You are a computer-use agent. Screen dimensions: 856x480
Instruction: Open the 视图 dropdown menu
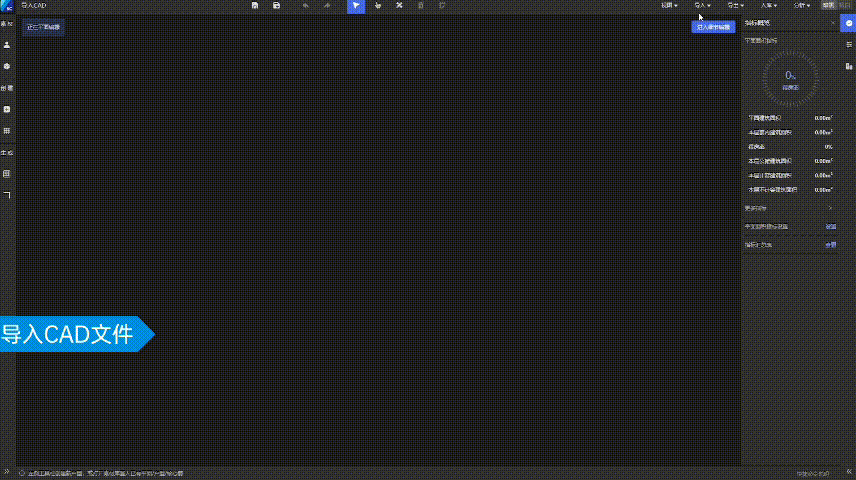(x=669, y=6)
